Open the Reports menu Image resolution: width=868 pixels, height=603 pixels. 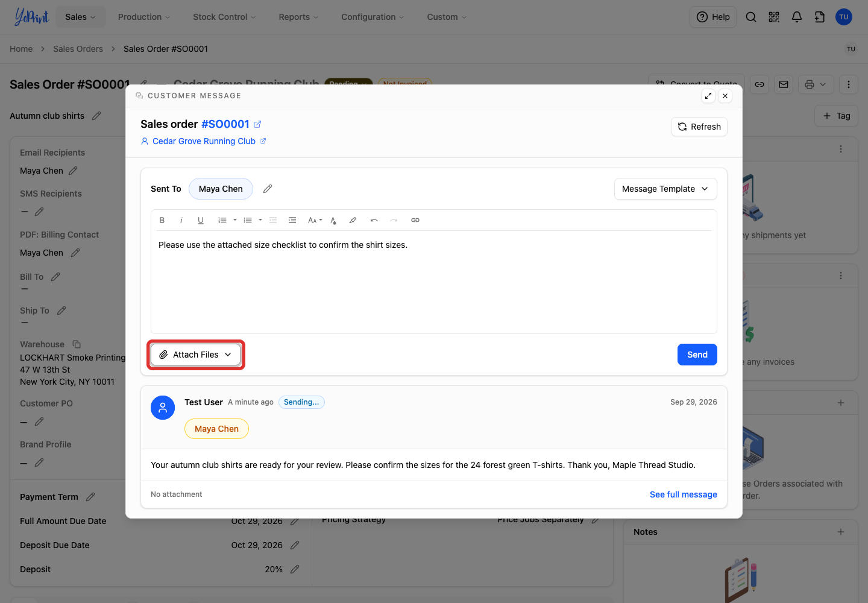tap(298, 17)
